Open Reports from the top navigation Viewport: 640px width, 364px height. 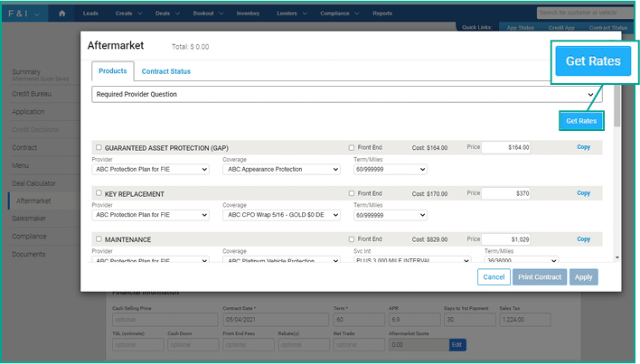pyautogui.click(x=382, y=13)
